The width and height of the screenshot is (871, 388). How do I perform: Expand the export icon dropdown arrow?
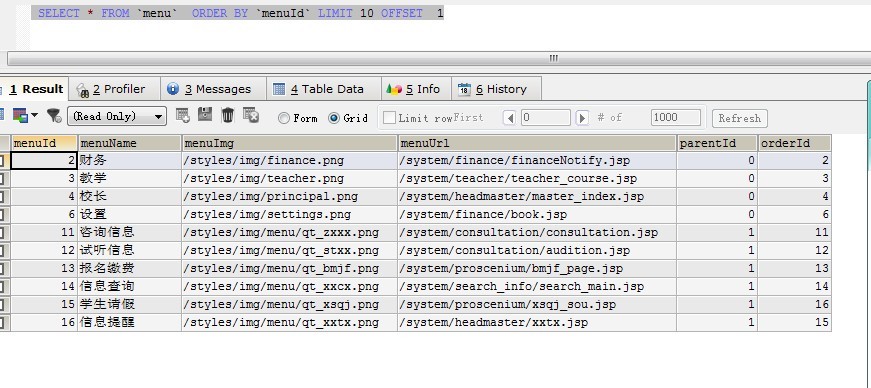click(x=35, y=115)
